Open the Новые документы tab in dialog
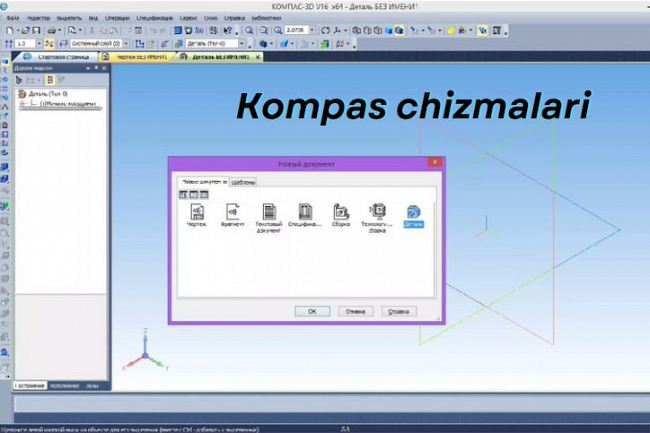The width and height of the screenshot is (650, 433). click(204, 181)
